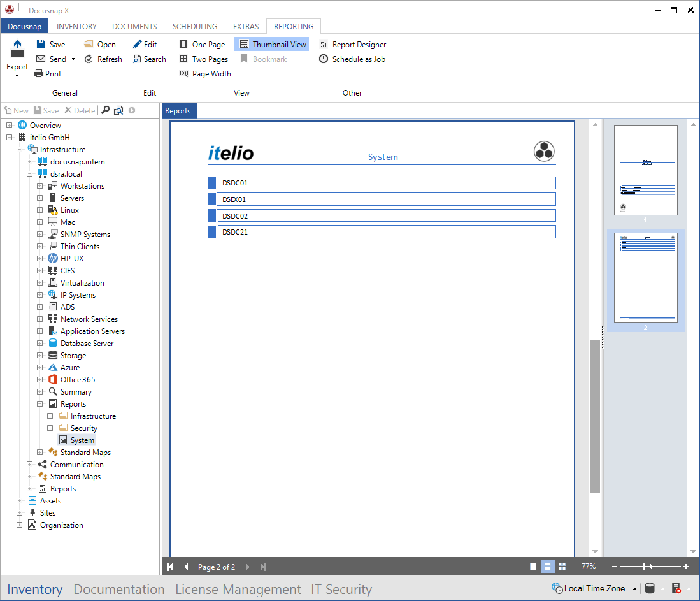Open the Local Time Zone dropdown arrow
Image resolution: width=700 pixels, height=601 pixels.
coord(634,589)
